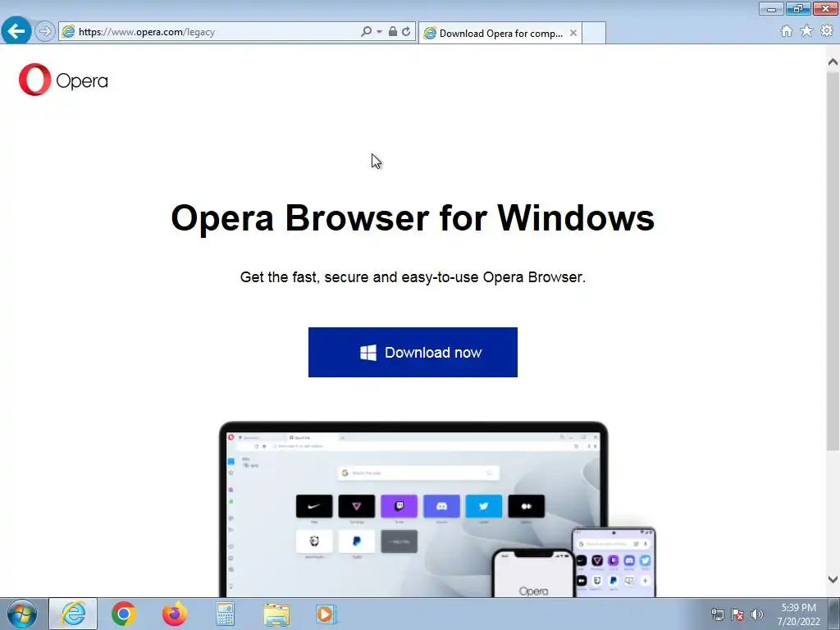Open Favorites star icon
The image size is (840, 630).
806,31
